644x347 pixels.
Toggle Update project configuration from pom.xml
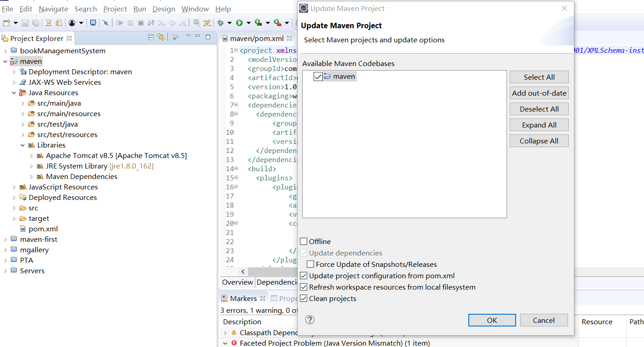coord(304,276)
